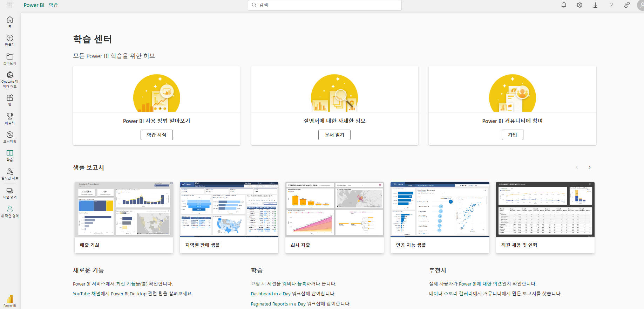Click the Power BI에 대한 의견 link
Image resolution: width=644 pixels, height=309 pixels.
pyautogui.click(x=480, y=284)
